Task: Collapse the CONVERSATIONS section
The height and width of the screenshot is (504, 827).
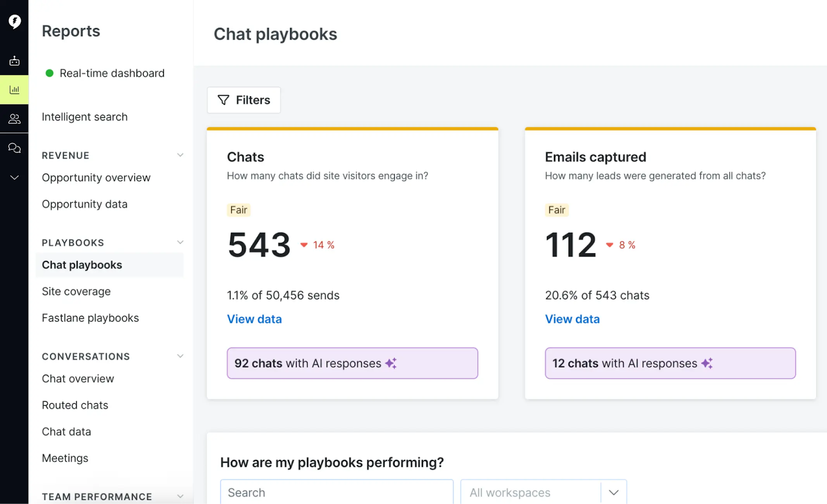Action: tap(180, 356)
